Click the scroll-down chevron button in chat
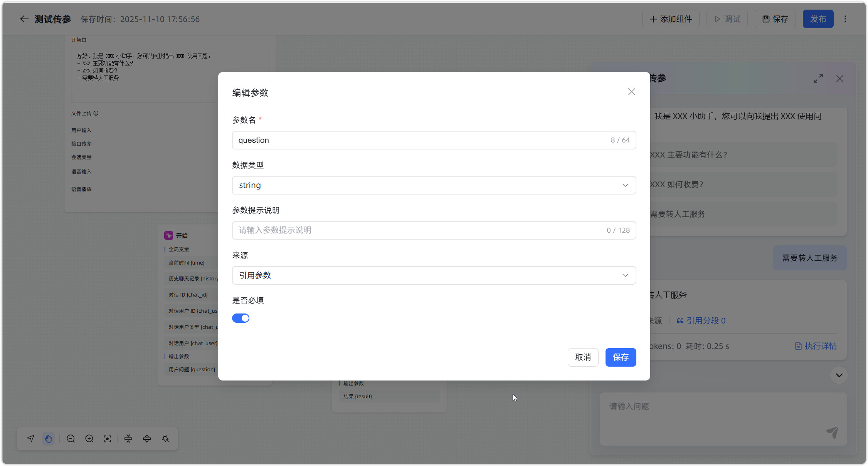This screenshot has width=868, height=466. click(x=839, y=375)
